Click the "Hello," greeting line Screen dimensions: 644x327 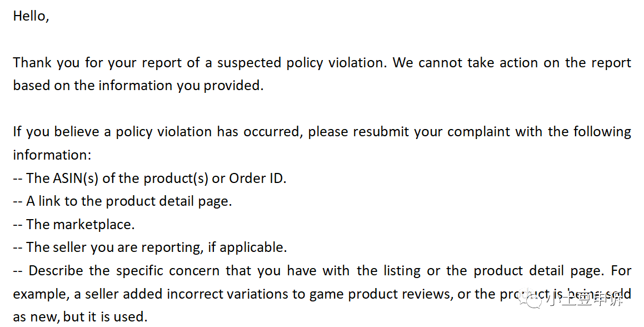point(31,16)
